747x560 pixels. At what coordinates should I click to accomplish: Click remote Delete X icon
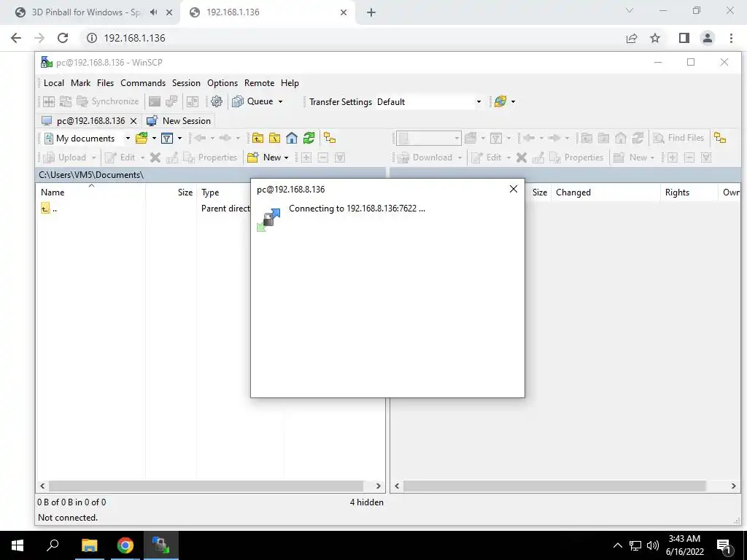pyautogui.click(x=522, y=157)
